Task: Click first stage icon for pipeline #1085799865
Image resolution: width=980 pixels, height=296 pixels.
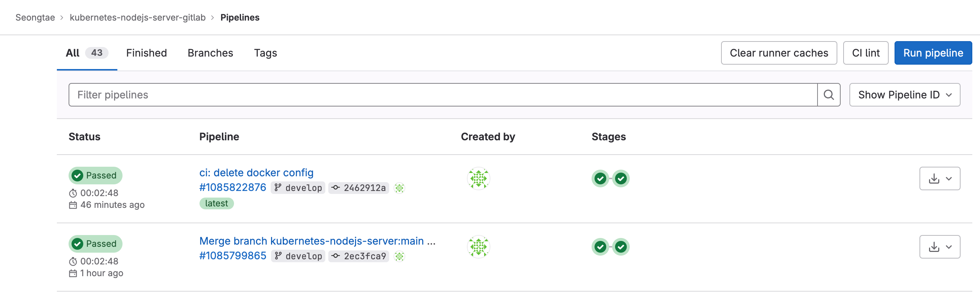Action: [x=600, y=247]
